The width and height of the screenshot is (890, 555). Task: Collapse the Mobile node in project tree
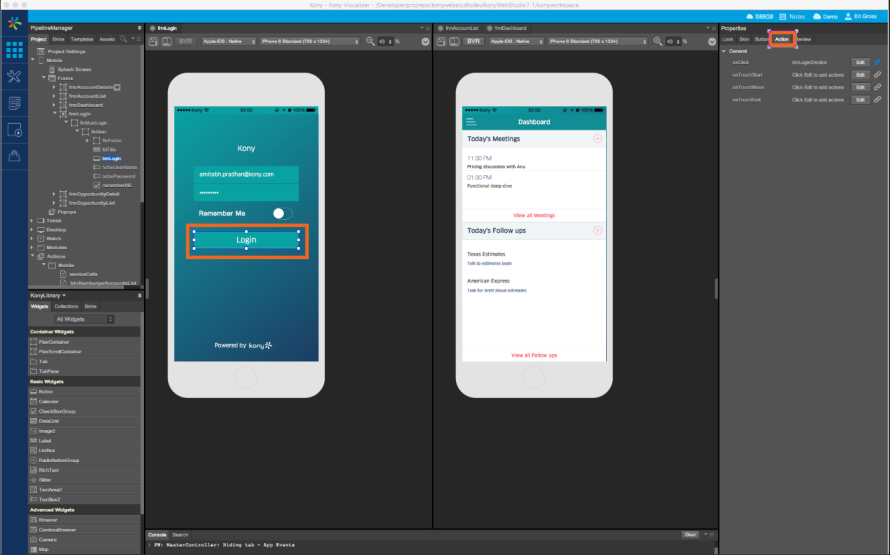click(33, 60)
